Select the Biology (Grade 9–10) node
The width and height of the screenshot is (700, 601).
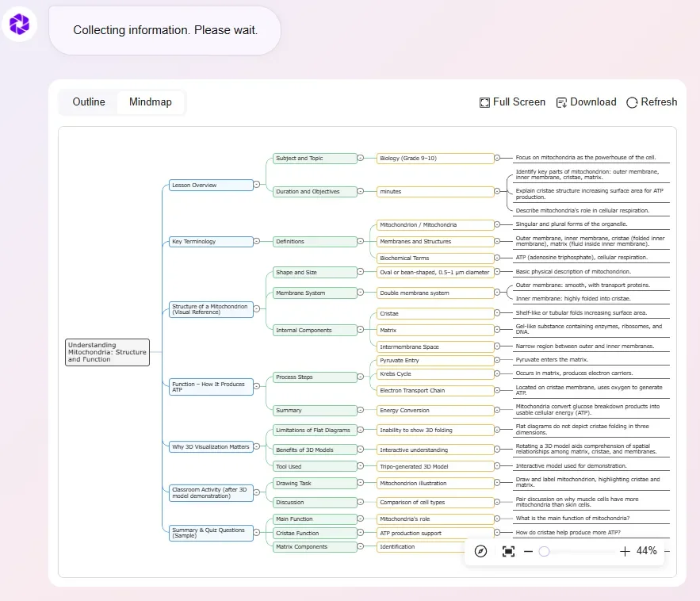435,158
